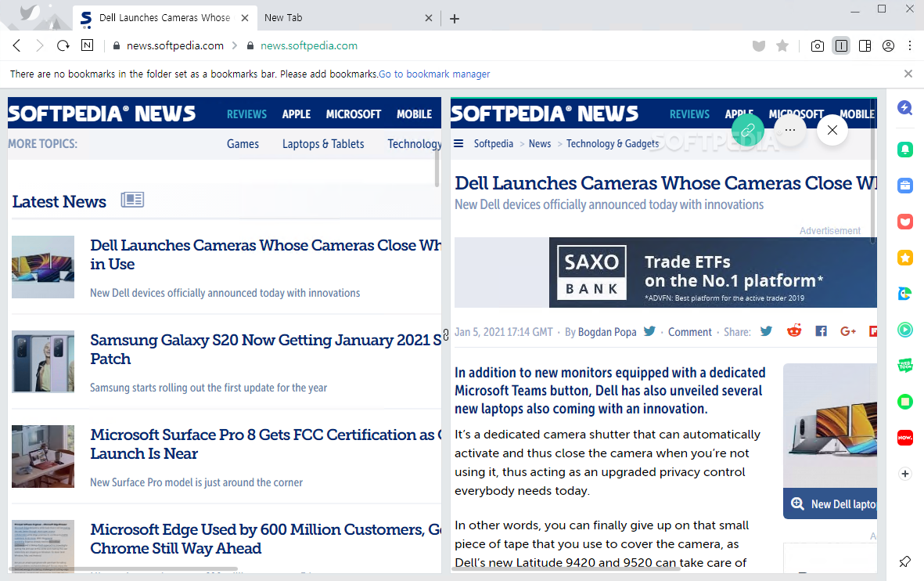Click the Dell article thumbnail in Latest News
Screen dimensions: 924x581
pos(43,266)
